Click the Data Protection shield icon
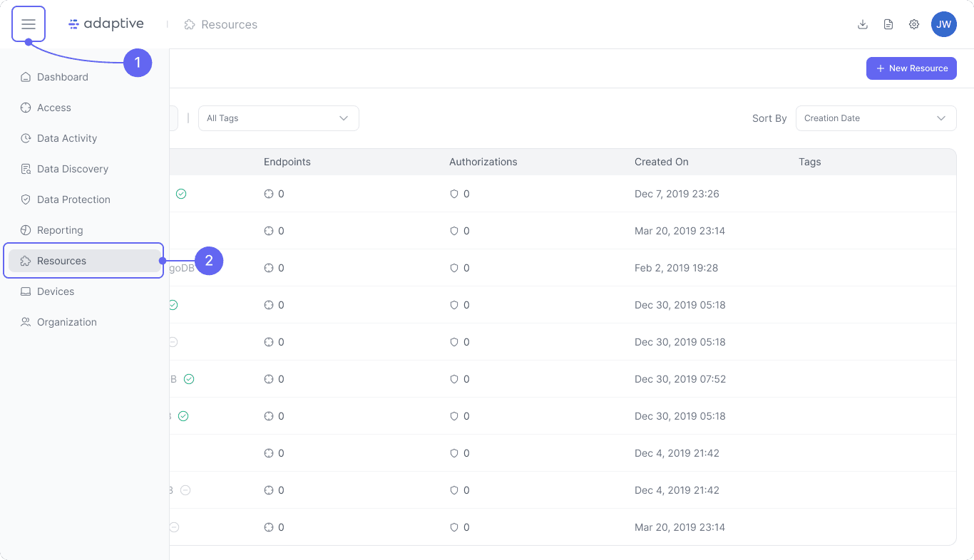The width and height of the screenshot is (974, 560). pos(26,199)
